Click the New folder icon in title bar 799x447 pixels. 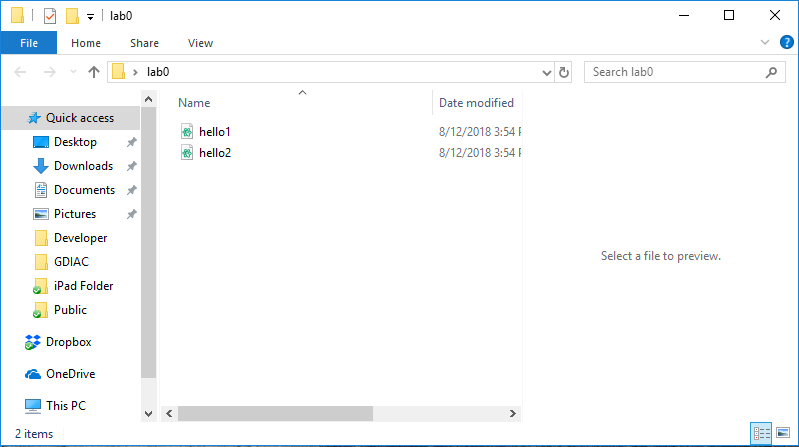click(72, 16)
